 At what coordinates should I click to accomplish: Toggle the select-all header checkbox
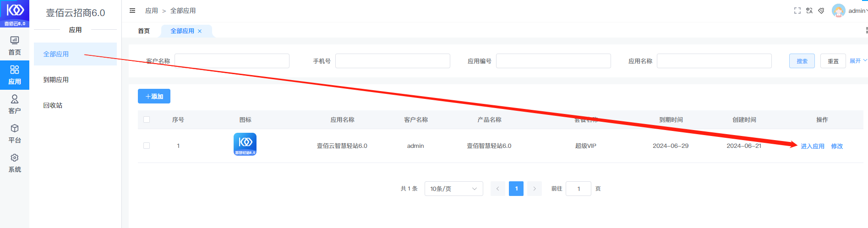(147, 119)
